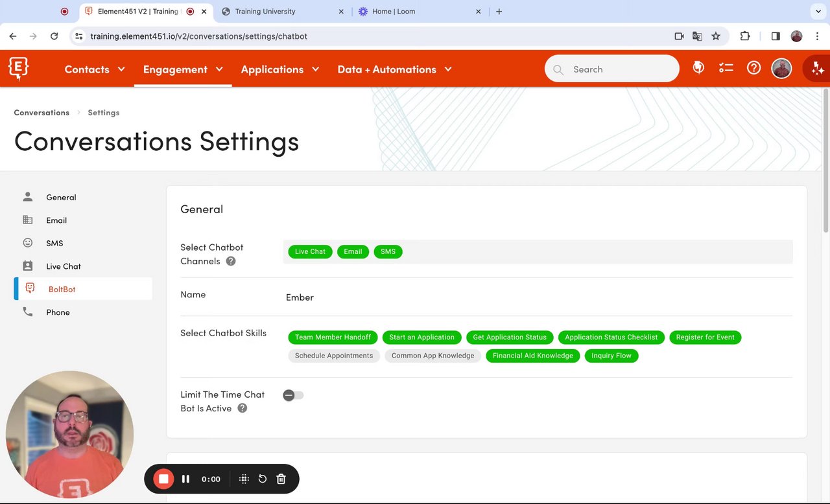This screenshot has height=504, width=830.
Task: Click the notifications icon beside search bar
Action: 698,67
